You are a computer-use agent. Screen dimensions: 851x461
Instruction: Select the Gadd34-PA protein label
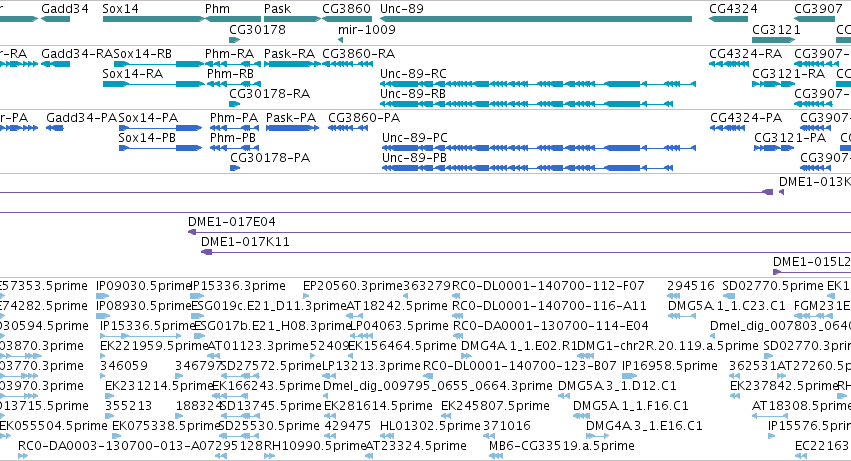pos(81,118)
